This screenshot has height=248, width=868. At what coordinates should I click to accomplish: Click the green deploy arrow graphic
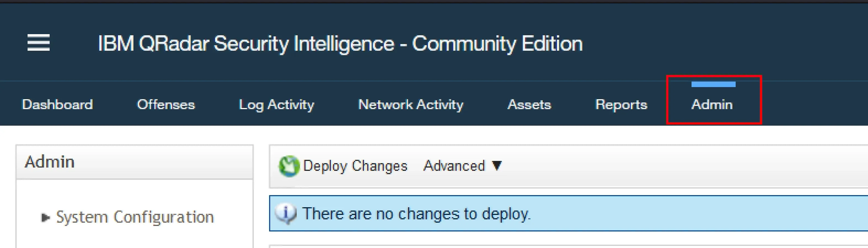(x=290, y=165)
